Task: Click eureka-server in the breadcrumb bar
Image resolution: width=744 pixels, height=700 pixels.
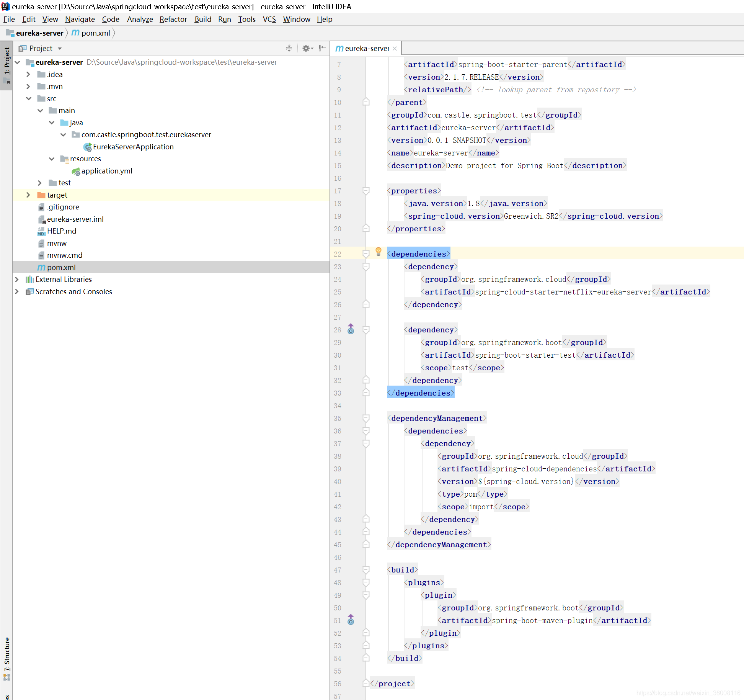Action: tap(39, 33)
